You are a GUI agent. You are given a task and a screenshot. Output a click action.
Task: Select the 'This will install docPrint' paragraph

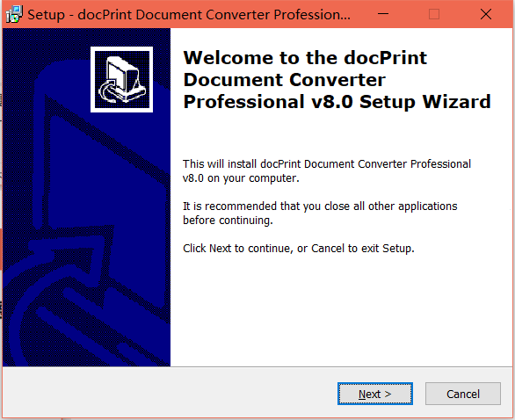(x=327, y=170)
